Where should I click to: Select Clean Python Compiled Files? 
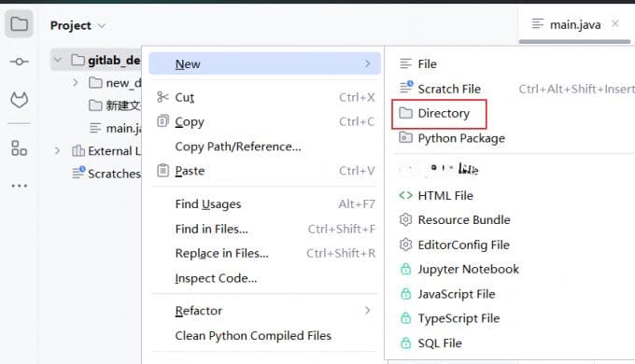point(265,335)
